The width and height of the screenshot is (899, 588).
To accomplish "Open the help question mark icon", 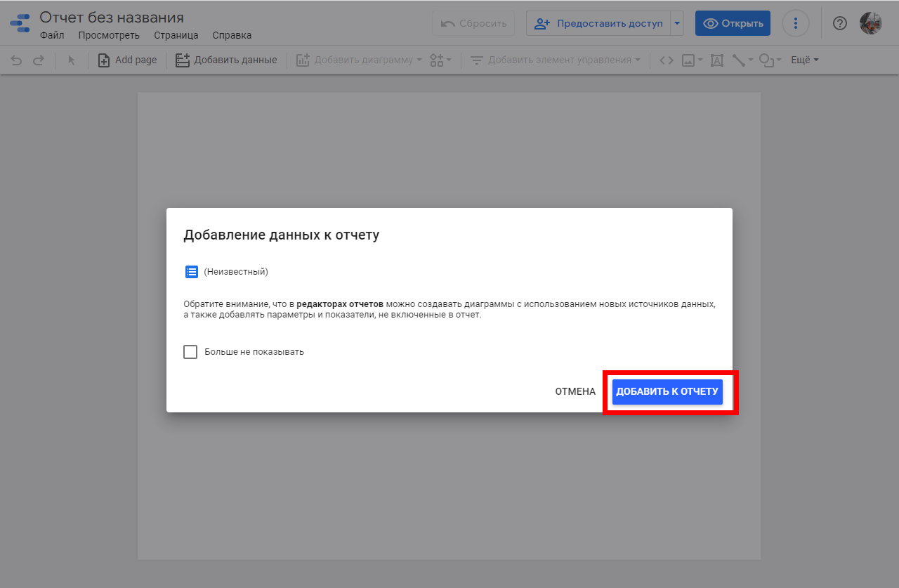I will [x=839, y=23].
